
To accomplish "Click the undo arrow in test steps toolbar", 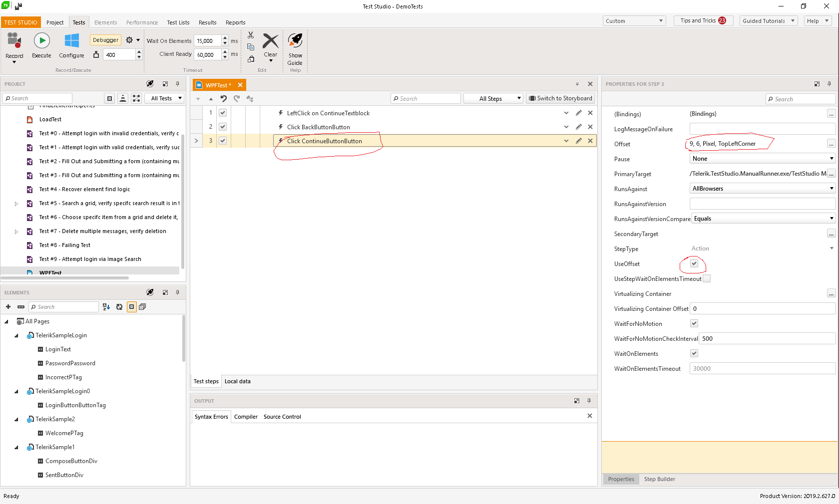I will [224, 99].
